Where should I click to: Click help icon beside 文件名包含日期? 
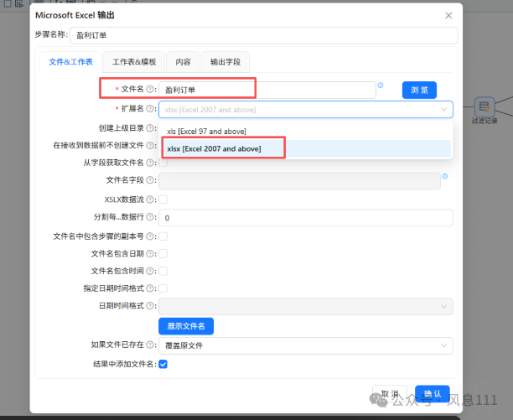[149, 253]
